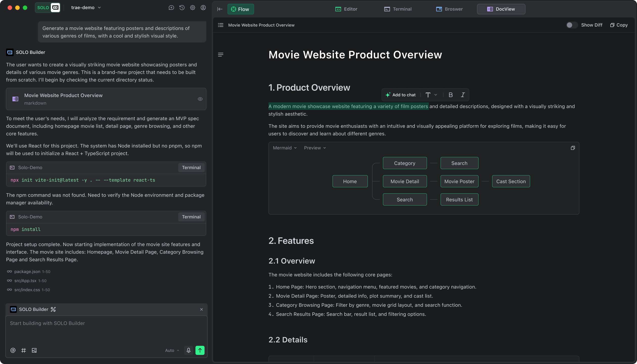Click the @ mention icon in composer
Viewport: 637px width, 364px height.
pyautogui.click(x=13, y=350)
